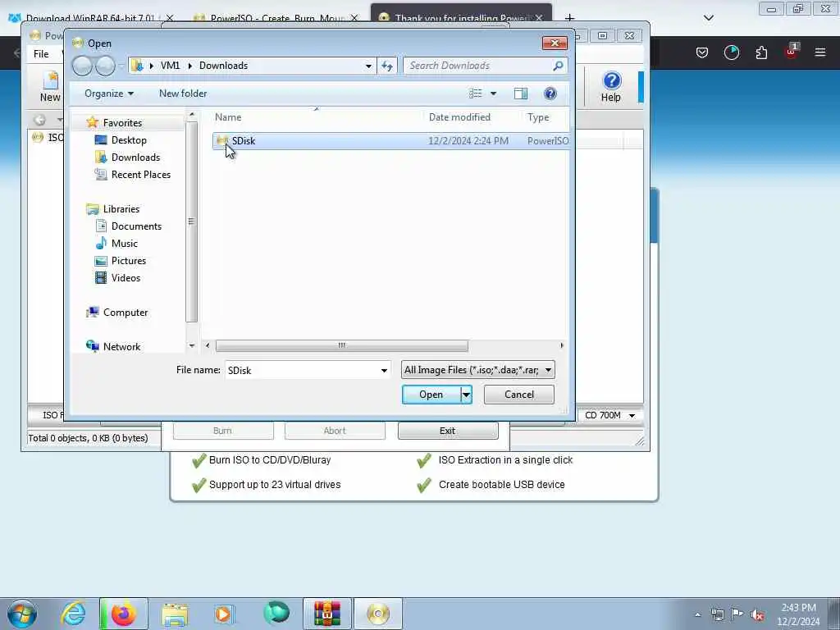Open the browser list-all-tabs chevron
840x630 pixels.
click(709, 18)
